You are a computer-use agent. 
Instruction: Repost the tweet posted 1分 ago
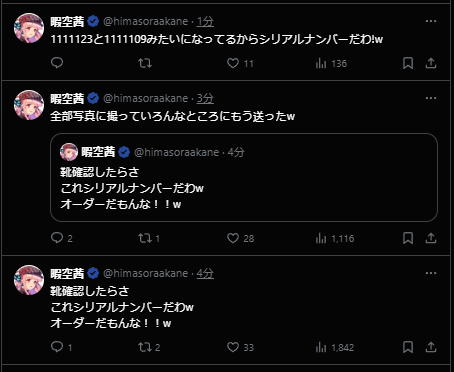click(145, 63)
